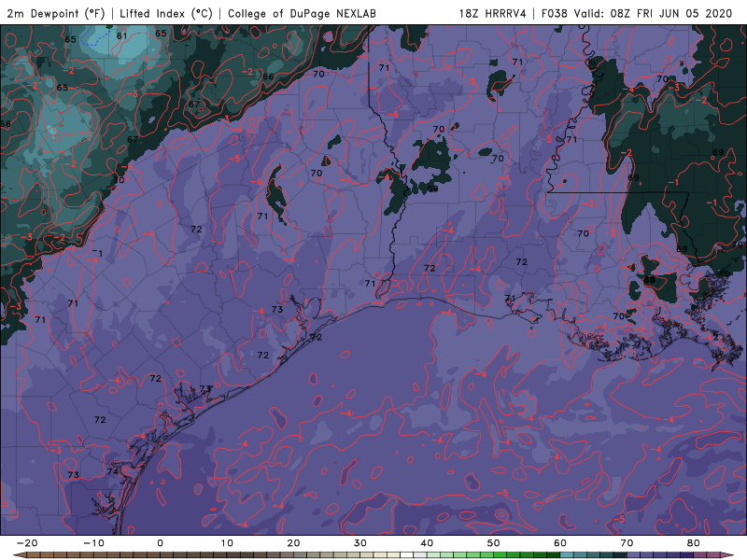Screen dimensions: 747x560
Task: Click the '30' label on the color scale
Action: point(360,543)
